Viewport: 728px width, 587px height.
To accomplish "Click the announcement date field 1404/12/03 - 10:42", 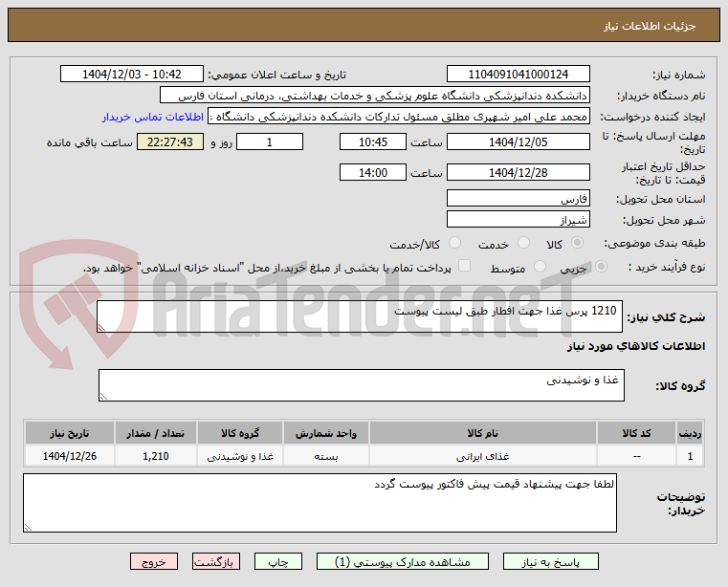I will pos(132,75).
